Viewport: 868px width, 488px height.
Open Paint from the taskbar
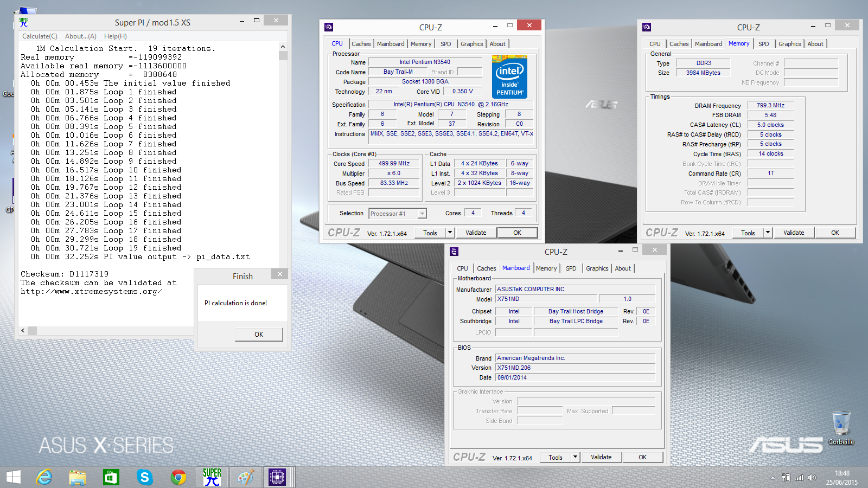pyautogui.click(x=245, y=477)
